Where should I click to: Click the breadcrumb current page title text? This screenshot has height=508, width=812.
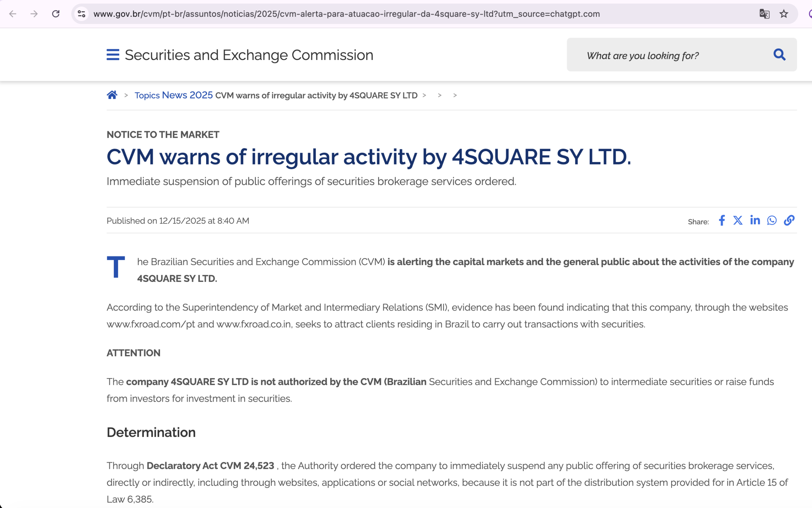316,96
